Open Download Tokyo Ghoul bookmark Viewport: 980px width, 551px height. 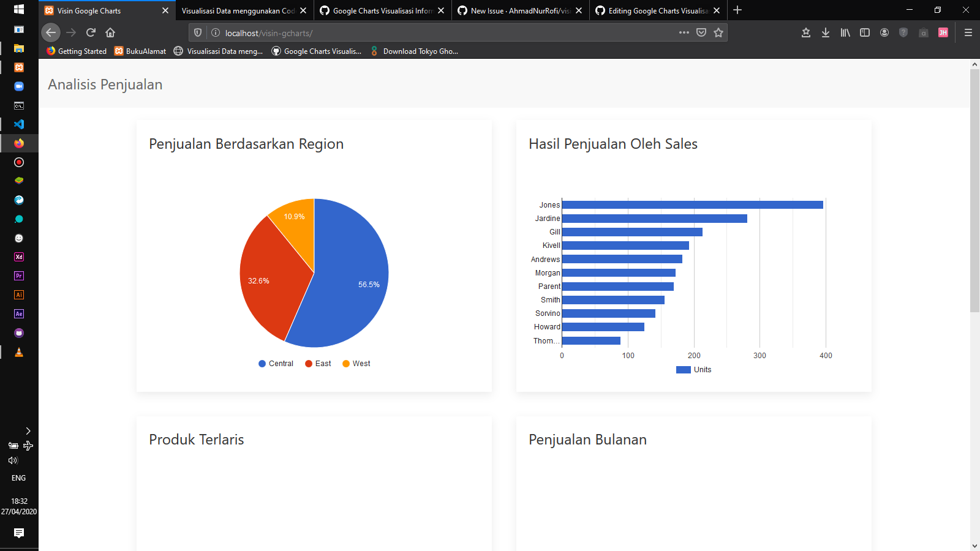tap(414, 51)
